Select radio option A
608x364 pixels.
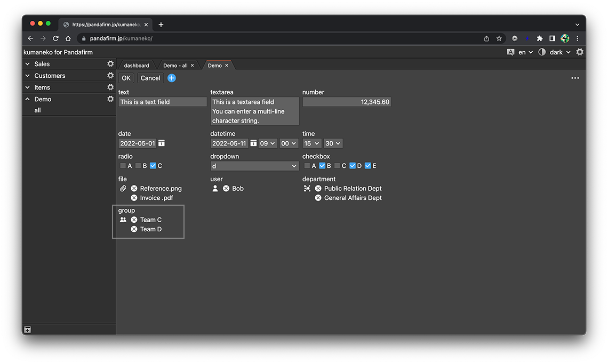(x=123, y=166)
